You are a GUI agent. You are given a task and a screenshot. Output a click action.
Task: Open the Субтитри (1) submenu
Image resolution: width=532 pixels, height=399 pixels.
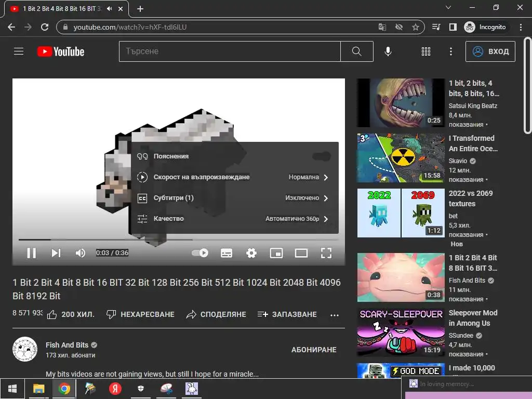234,198
